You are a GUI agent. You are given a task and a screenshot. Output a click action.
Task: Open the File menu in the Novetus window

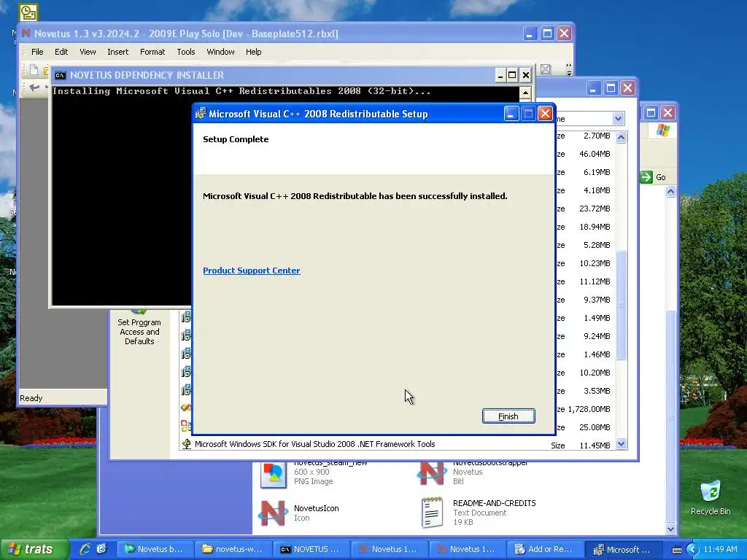pos(37,52)
